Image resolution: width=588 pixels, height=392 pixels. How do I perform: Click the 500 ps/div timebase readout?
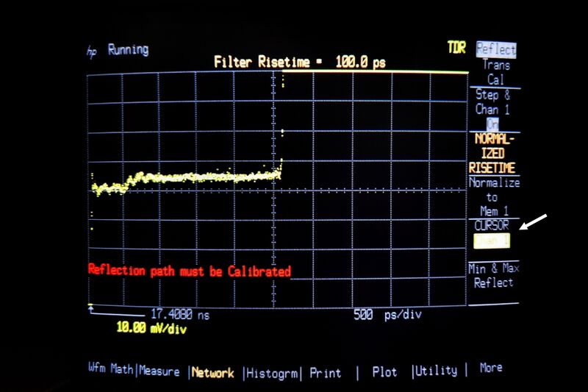[387, 315]
